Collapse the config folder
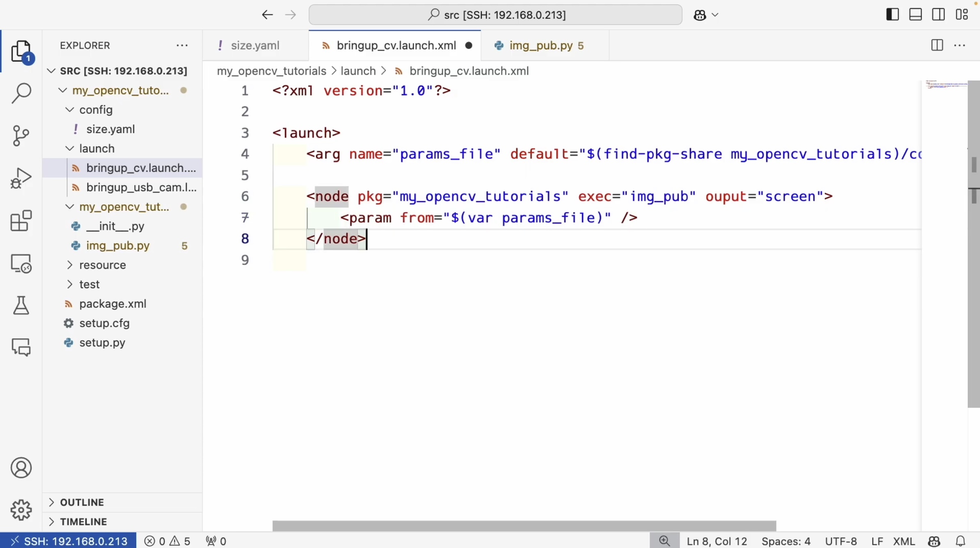Screen dimensions: 980x548 pos(96,110)
